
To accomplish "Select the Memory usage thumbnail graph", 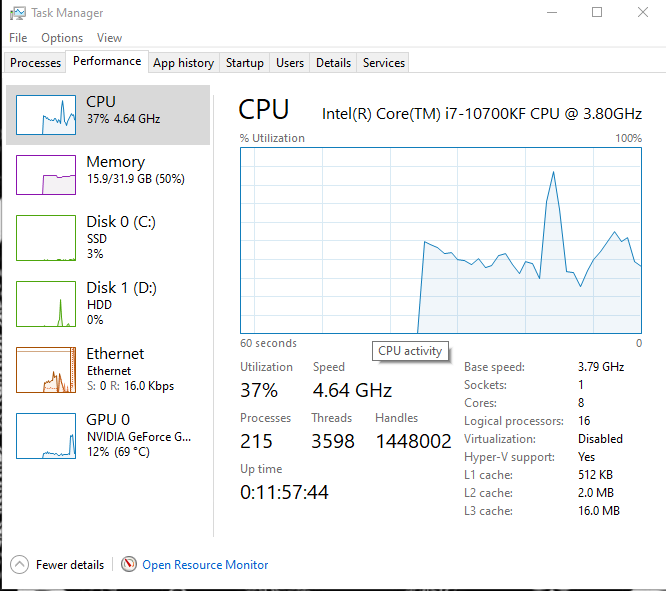I will tap(45, 175).
